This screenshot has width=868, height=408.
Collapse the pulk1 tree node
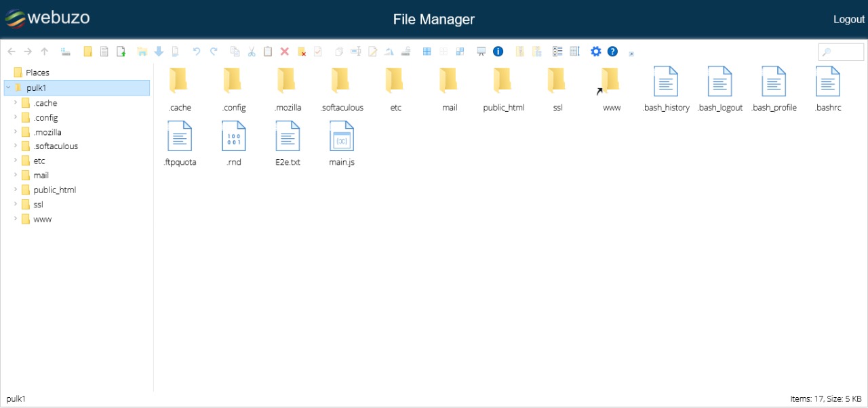[x=7, y=87]
